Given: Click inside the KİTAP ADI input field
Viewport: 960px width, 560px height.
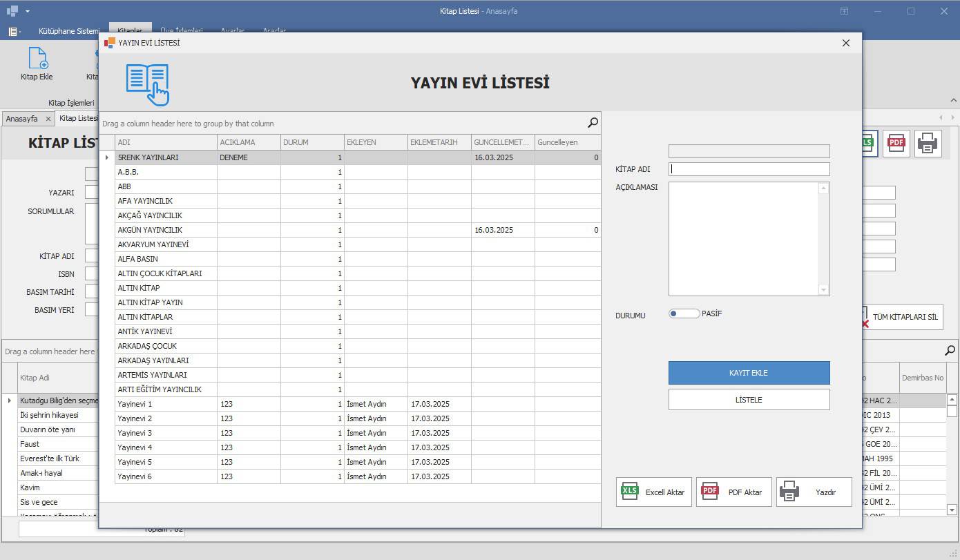Looking at the screenshot, I should (x=749, y=169).
